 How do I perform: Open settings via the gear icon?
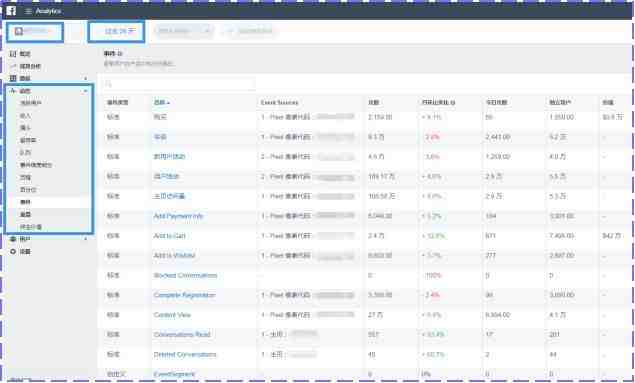pos(13,251)
